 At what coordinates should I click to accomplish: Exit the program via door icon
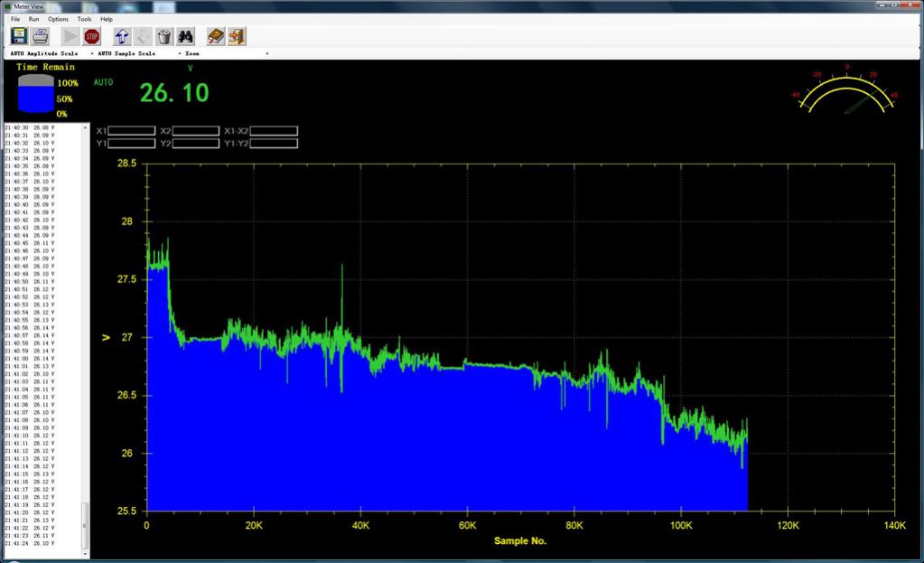point(237,36)
